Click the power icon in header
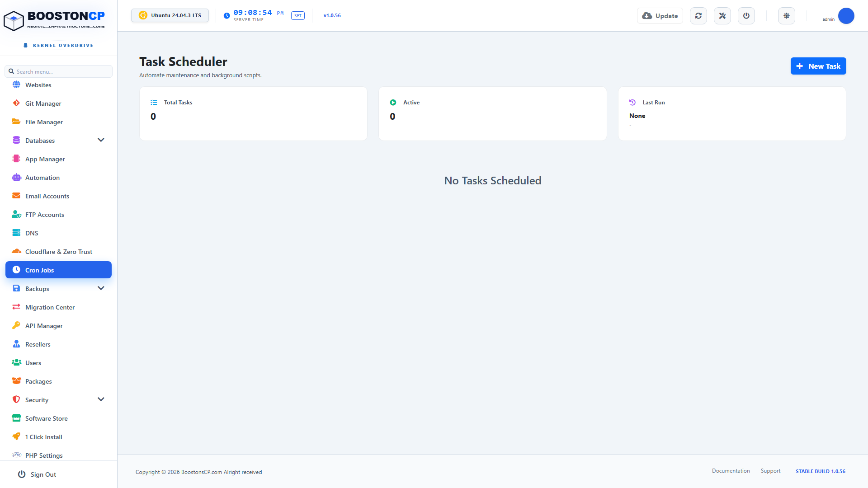 pos(746,16)
